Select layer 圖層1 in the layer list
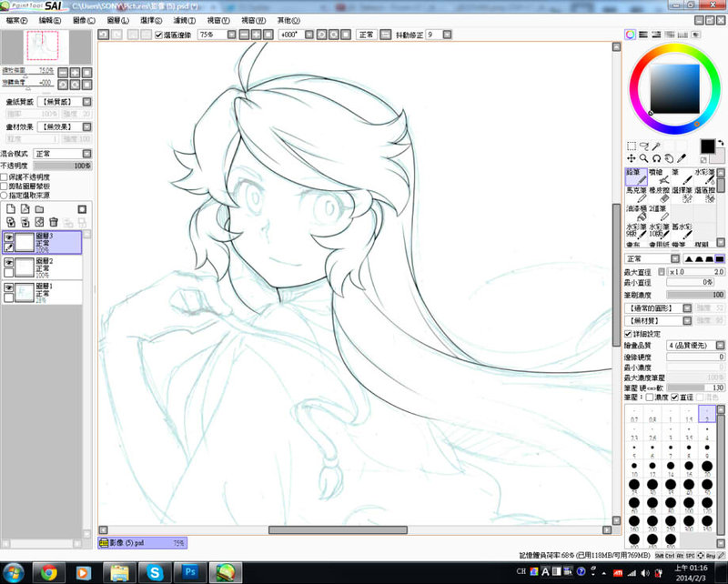The width and height of the screenshot is (728, 584). tap(42, 293)
